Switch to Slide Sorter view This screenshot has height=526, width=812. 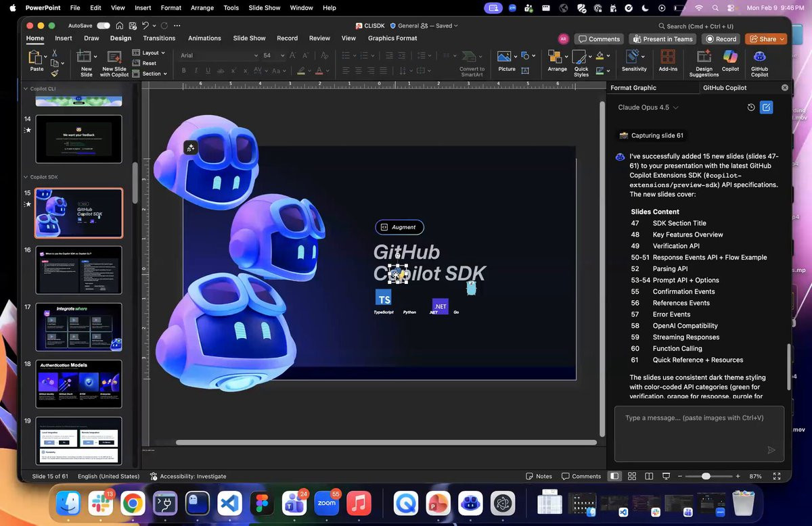[x=631, y=476]
